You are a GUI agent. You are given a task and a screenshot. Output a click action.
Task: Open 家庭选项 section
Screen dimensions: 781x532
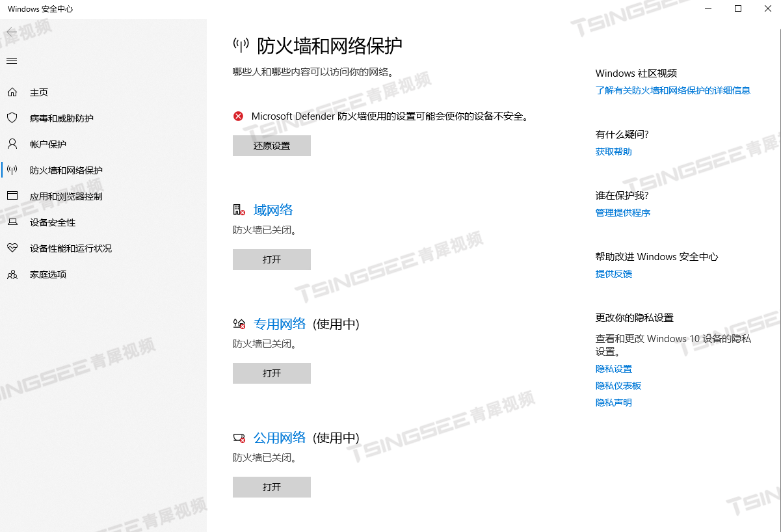point(48,274)
